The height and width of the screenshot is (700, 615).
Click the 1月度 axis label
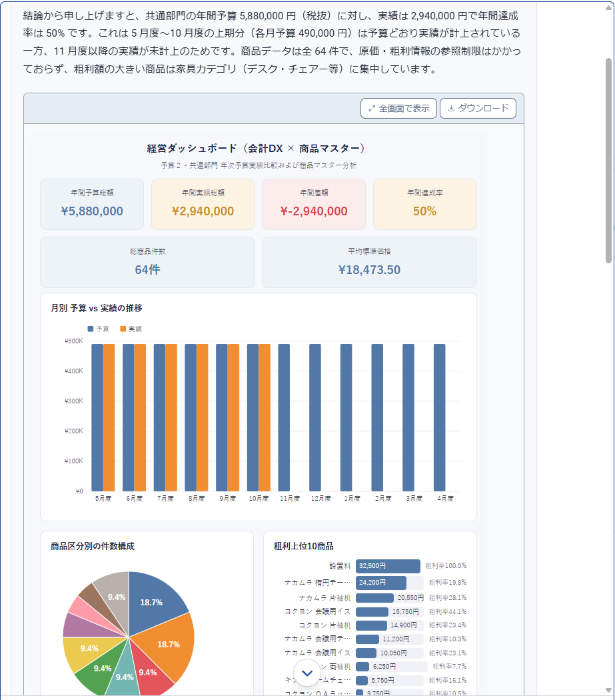click(x=352, y=498)
